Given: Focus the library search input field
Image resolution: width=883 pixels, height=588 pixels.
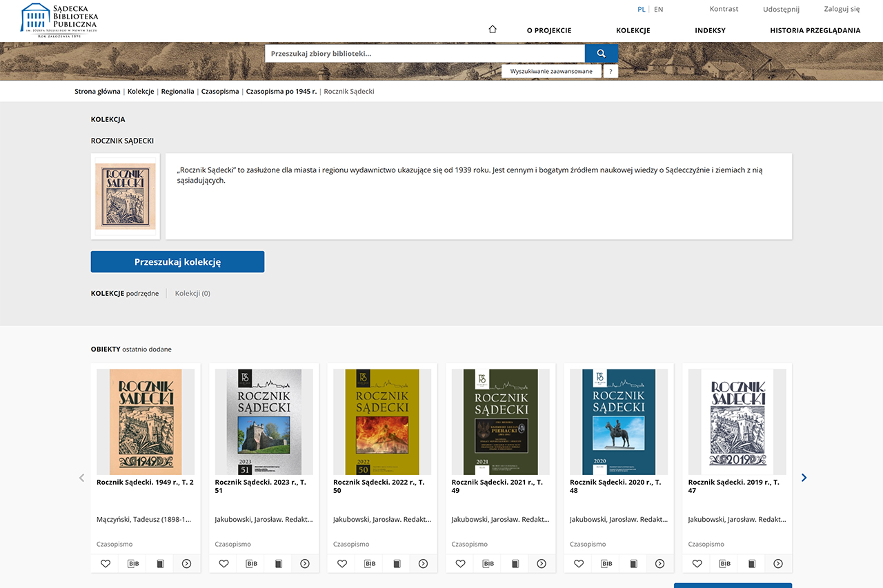Looking at the screenshot, I should click(x=424, y=54).
